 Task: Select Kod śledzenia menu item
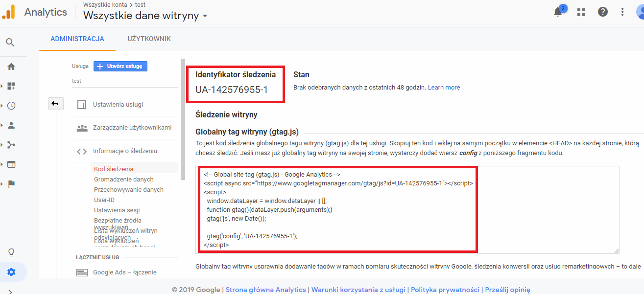coord(114,169)
